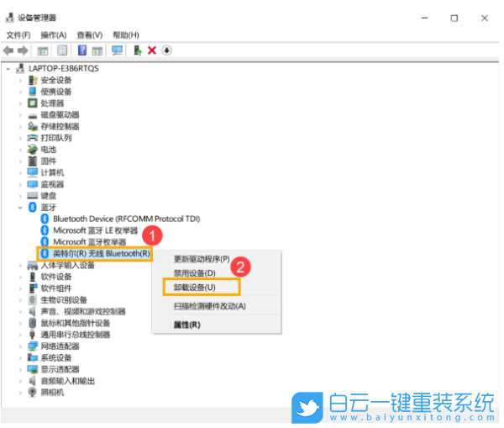The height and width of the screenshot is (428, 504).
Task: Select 通用串行总线控制器 tree item
Action: point(76,335)
